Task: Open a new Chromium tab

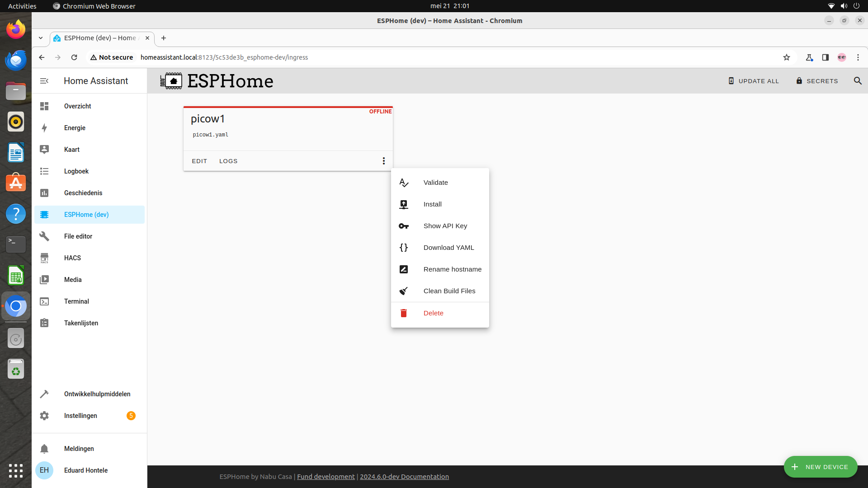Action: 164,38
